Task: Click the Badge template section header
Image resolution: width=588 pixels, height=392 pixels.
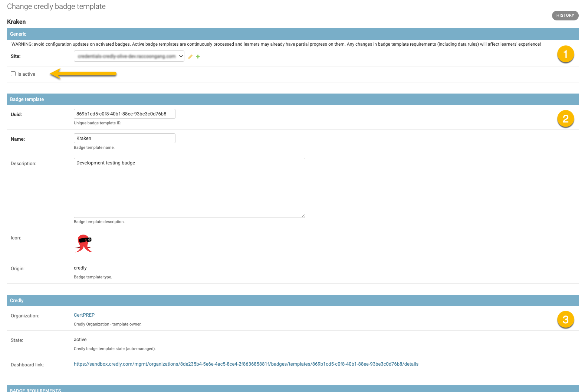Action: coord(27,99)
